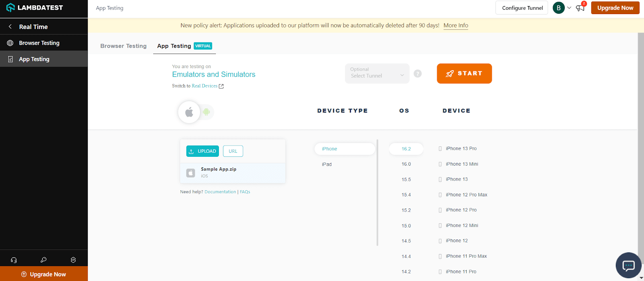Click the external link icon beside Real Devices
Image resolution: width=644 pixels, height=281 pixels.
[221, 86]
